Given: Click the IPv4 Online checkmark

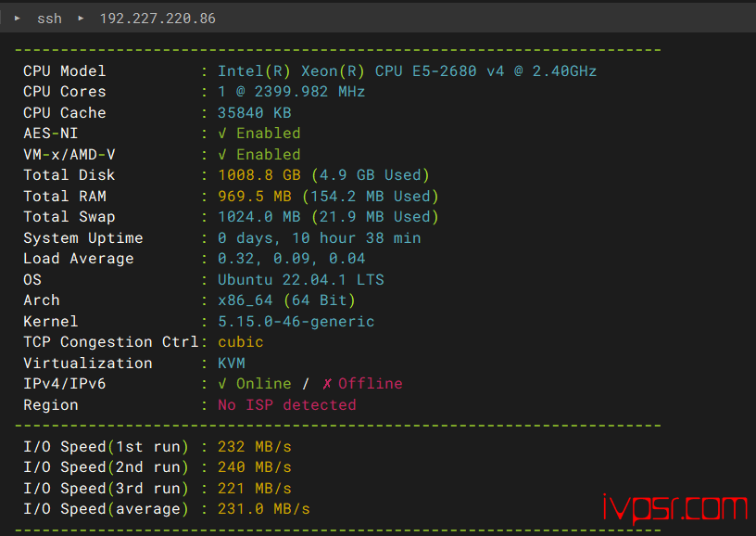Looking at the screenshot, I should pyautogui.click(x=221, y=384).
